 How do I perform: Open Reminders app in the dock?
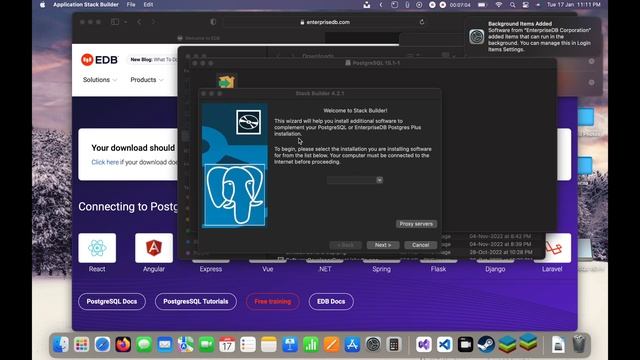pyautogui.click(x=248, y=345)
